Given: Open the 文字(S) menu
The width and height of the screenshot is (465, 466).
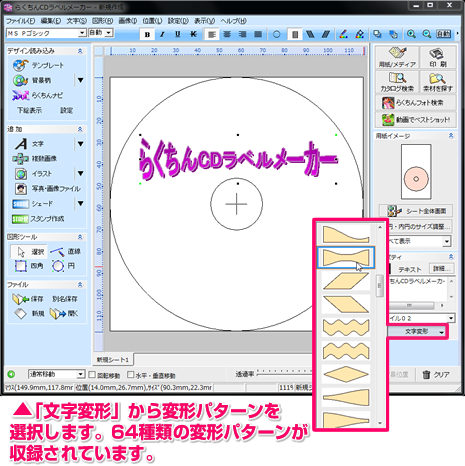Looking at the screenshot, I should click(x=76, y=21).
